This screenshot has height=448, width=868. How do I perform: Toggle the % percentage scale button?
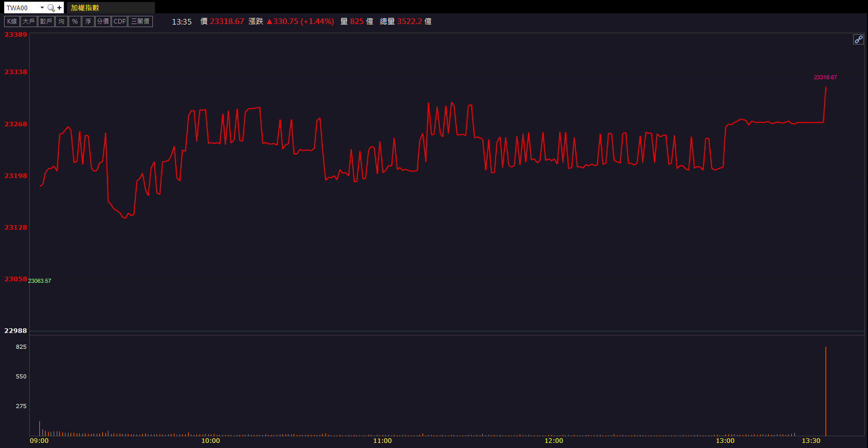coord(75,21)
